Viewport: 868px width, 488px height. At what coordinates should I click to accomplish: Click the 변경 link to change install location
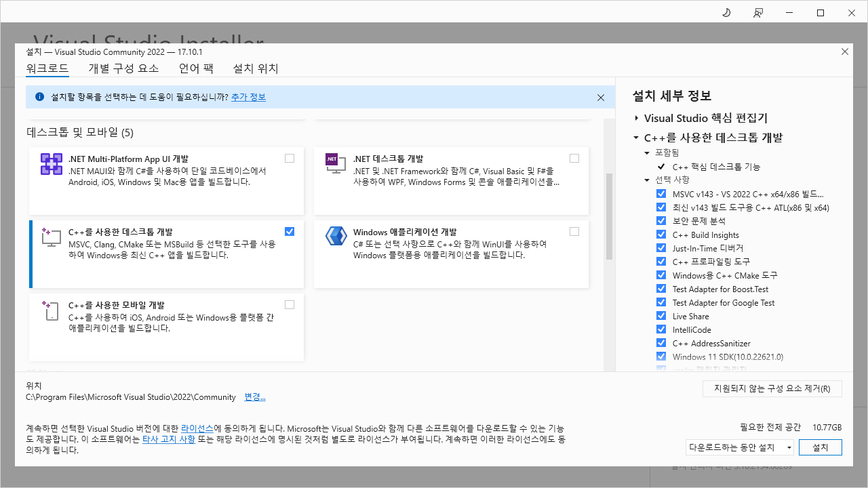[255, 397]
